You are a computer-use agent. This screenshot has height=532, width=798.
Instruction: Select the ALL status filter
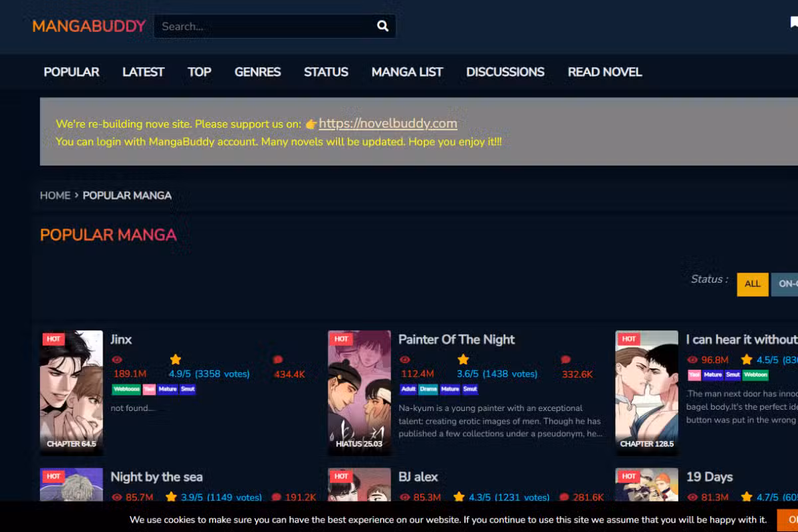pos(752,284)
